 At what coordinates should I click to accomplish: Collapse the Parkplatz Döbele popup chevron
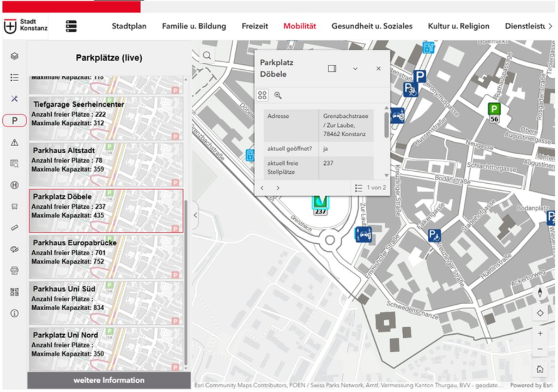tap(355, 69)
